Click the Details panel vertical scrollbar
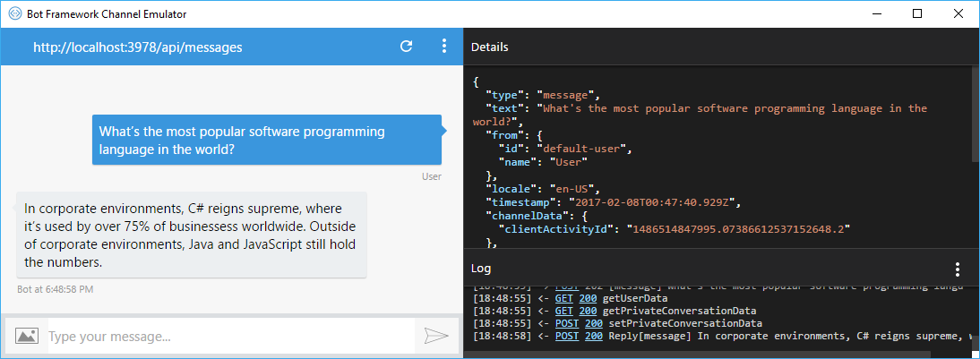980x359 pixels. pos(976,113)
